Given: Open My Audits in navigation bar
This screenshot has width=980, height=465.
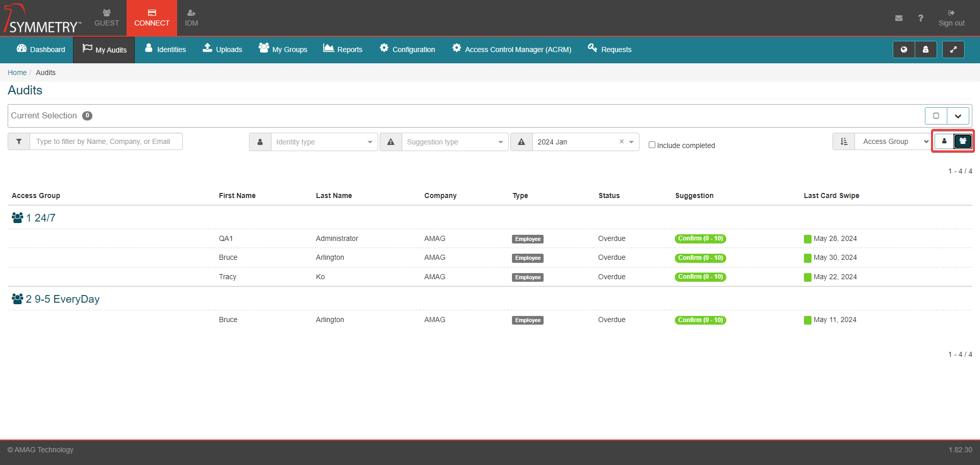Looking at the screenshot, I should click(104, 50).
